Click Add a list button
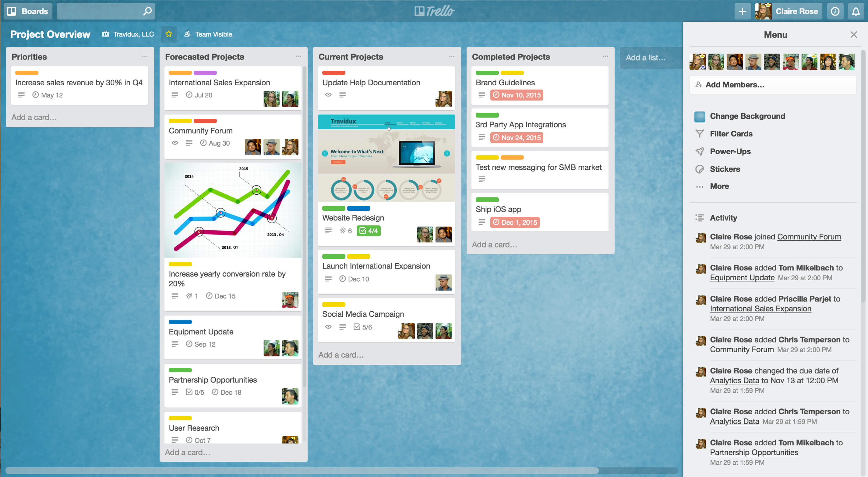This screenshot has height=477, width=868. click(x=645, y=57)
